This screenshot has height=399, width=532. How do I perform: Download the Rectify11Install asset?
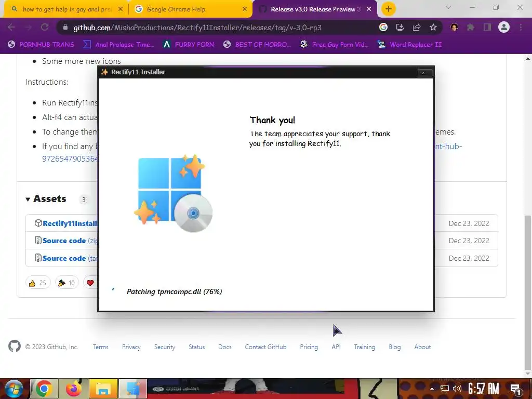[70, 223]
